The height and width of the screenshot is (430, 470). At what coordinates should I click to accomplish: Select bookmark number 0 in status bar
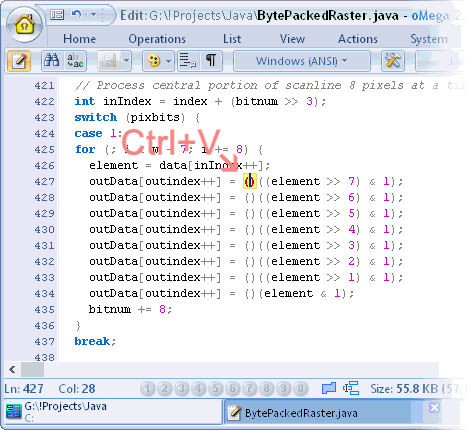pos(300,388)
